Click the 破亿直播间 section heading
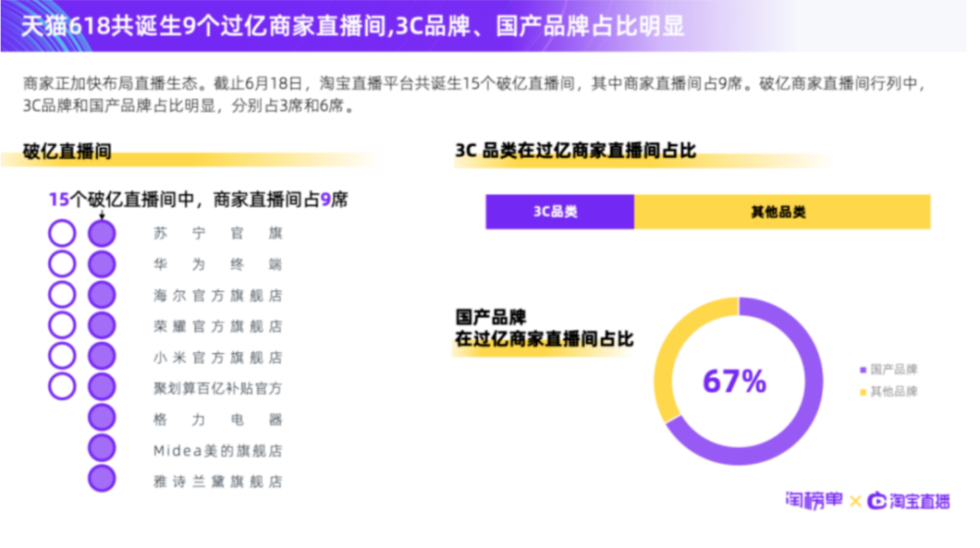The height and width of the screenshot is (548, 980). point(68,151)
